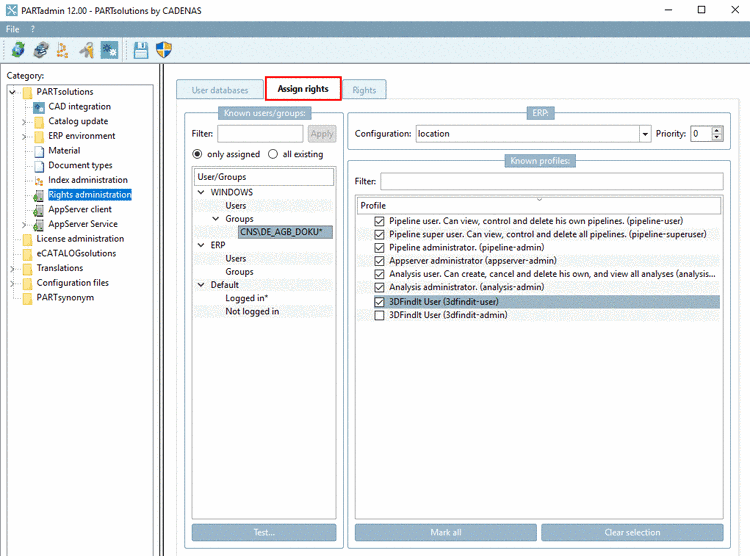Increase the Priority value with up arrow
This screenshot has width=750, height=556.
click(717, 130)
